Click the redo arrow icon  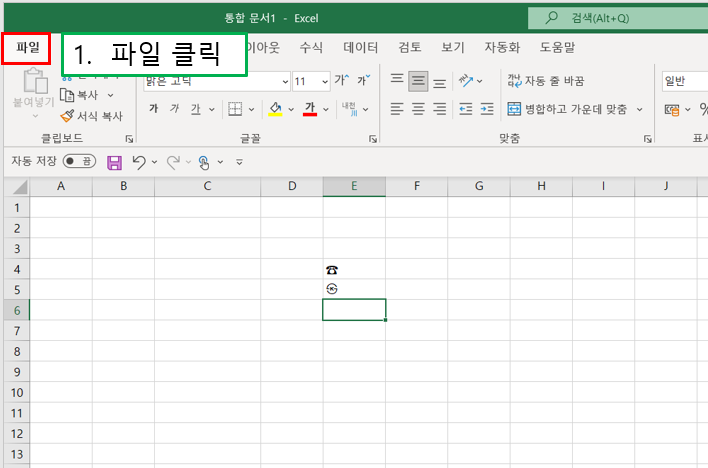173,162
